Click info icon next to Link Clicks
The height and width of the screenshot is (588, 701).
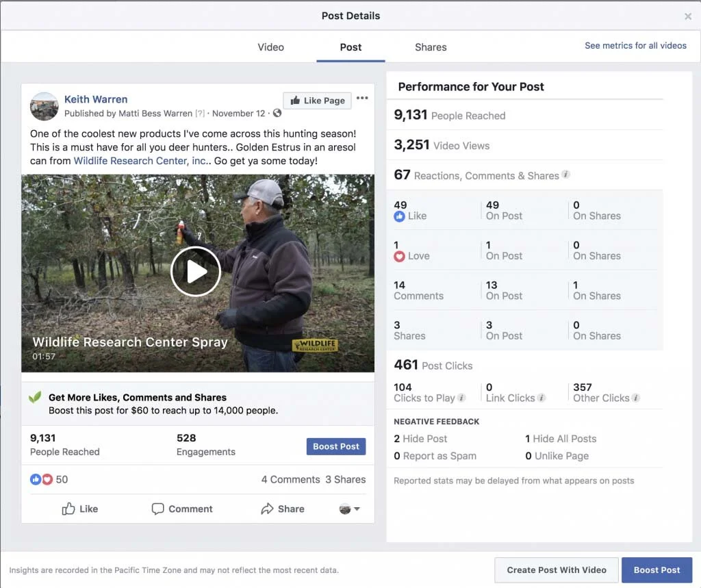[x=541, y=398]
